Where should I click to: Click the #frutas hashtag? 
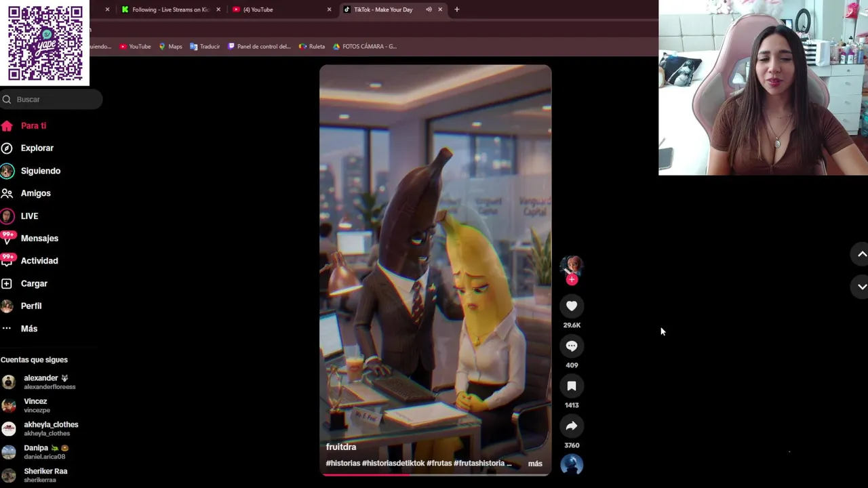[x=439, y=464]
